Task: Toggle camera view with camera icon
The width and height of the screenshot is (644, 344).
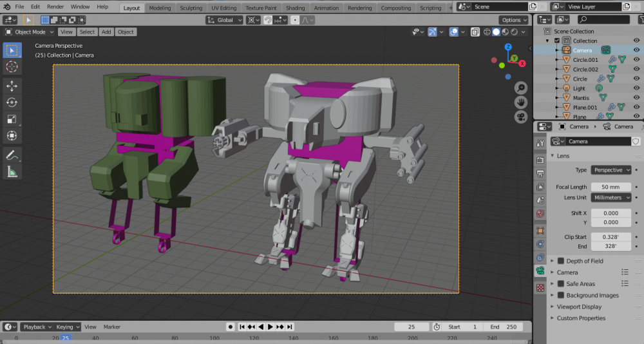Action: (520, 117)
